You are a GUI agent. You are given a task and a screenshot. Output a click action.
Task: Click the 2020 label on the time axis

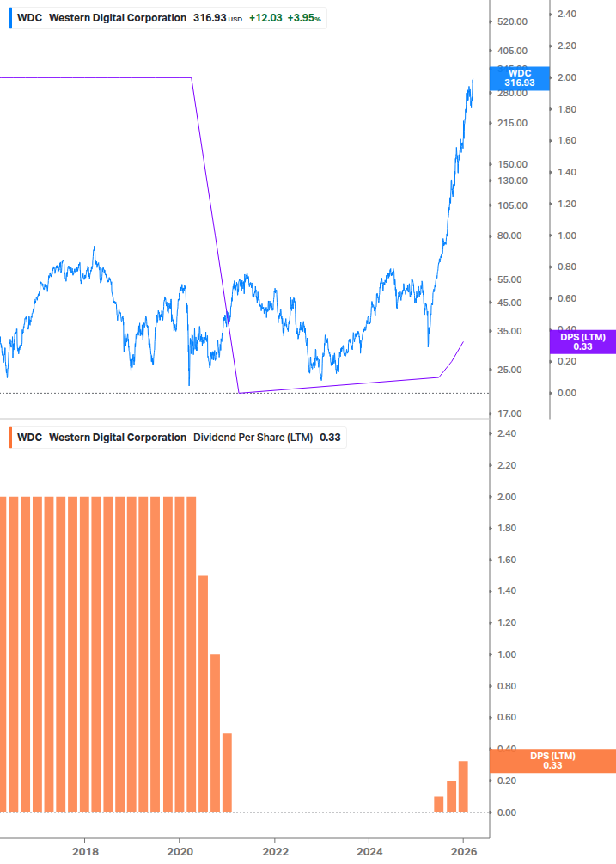tap(180, 852)
